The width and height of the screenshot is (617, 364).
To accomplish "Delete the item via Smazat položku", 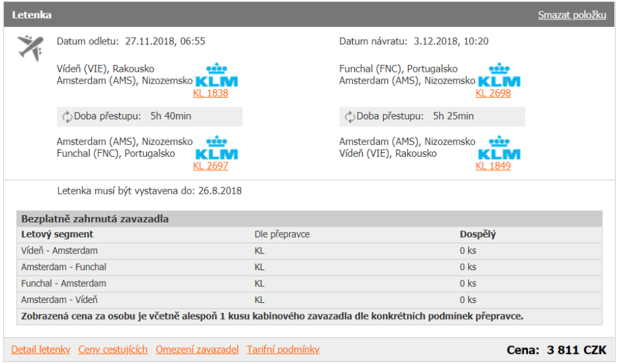I will pyautogui.click(x=571, y=15).
